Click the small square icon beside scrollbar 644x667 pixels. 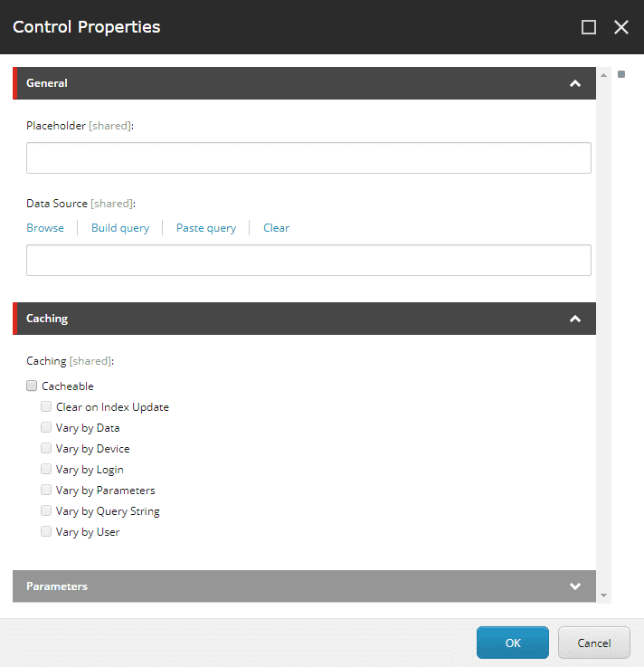(x=621, y=74)
